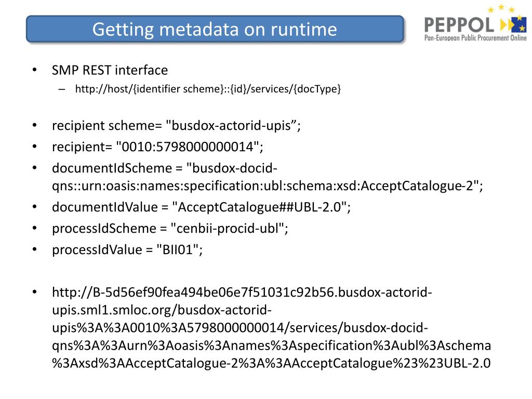Screen dimensions: 532x399
Task: Click the PEPPOL logo
Action: click(x=475, y=23)
